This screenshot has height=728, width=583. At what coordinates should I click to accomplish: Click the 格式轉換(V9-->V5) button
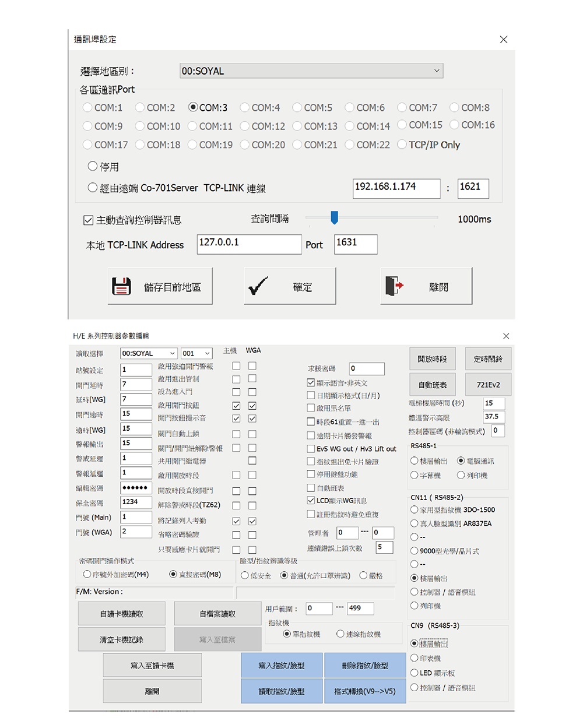[x=364, y=691]
